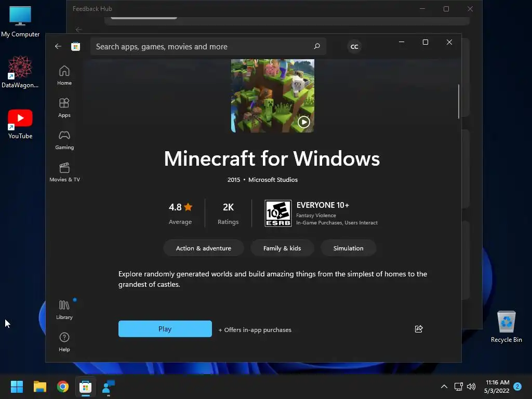The height and width of the screenshot is (399, 532).
Task: Click the Store page vertical scrollbar
Action: click(458, 102)
